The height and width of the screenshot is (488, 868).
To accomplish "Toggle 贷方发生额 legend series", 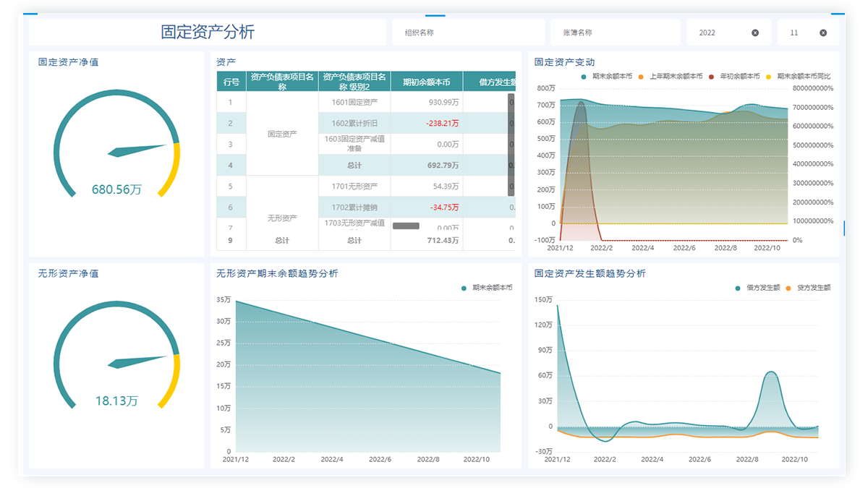I will point(808,288).
